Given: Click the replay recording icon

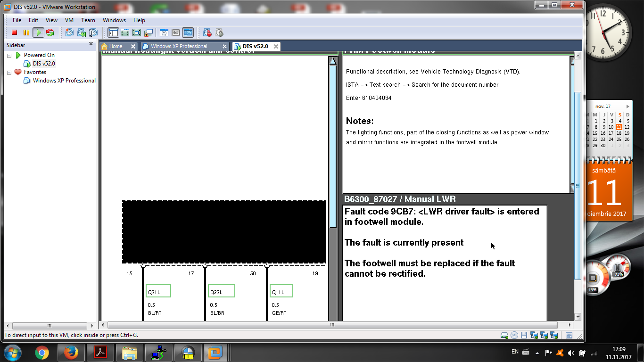Looking at the screenshot, I should 219,33.
